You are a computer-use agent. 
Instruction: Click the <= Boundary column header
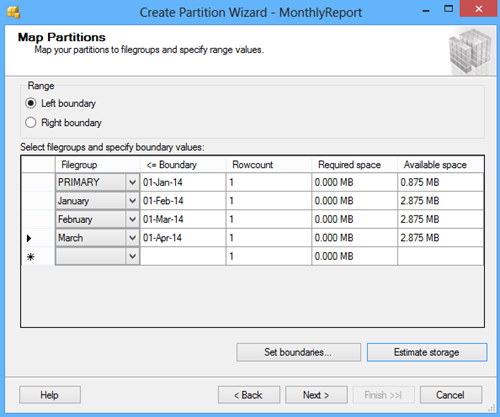[183, 165]
